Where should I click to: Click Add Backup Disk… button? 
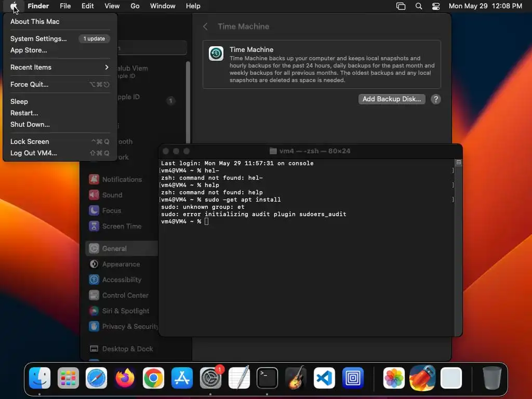tap(392, 99)
